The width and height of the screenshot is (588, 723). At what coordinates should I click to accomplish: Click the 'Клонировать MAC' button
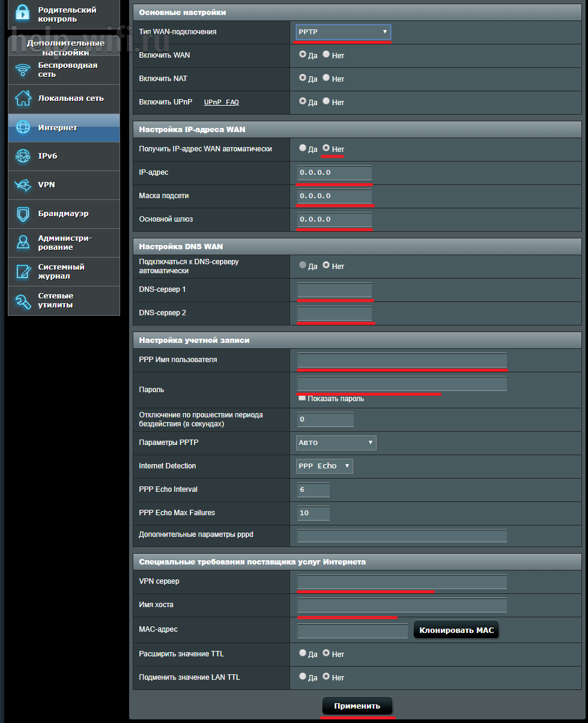(x=456, y=630)
